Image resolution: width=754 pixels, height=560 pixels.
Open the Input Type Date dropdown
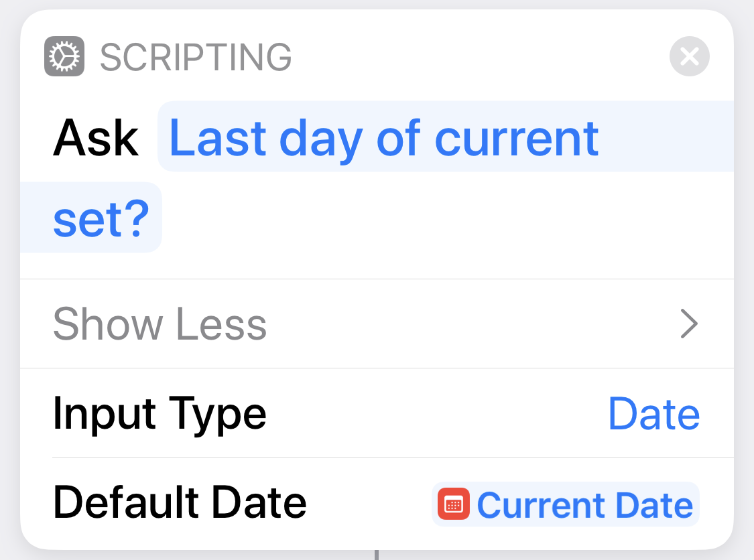pos(654,413)
